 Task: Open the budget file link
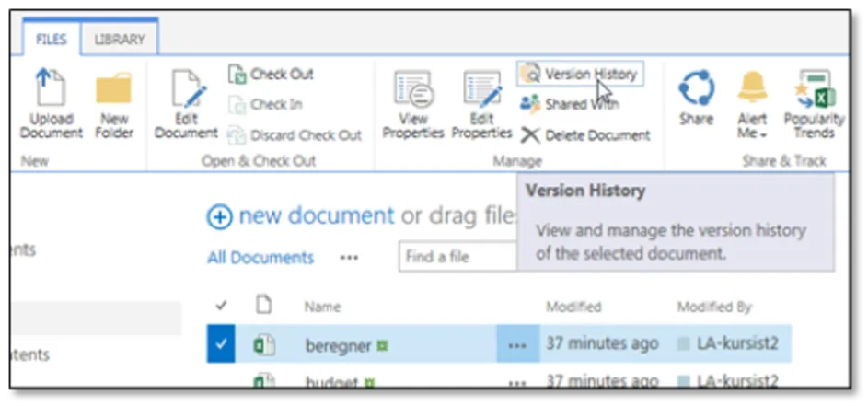(x=331, y=382)
